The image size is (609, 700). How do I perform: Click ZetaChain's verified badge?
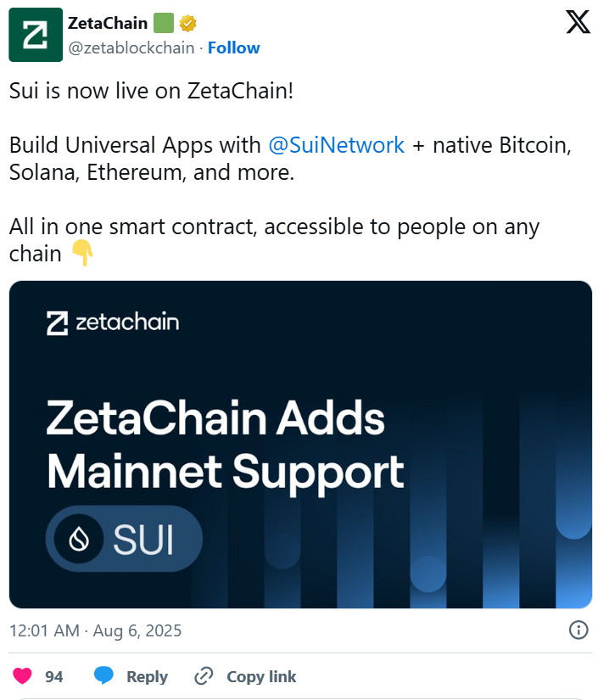[x=188, y=23]
